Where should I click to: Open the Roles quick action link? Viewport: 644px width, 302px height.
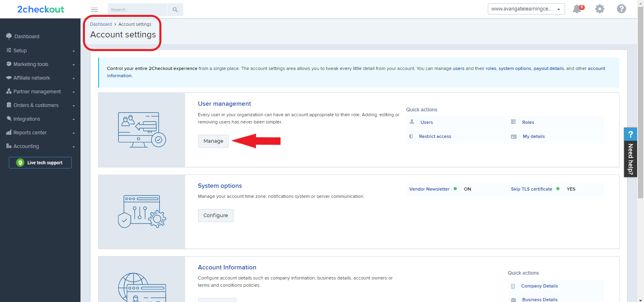click(528, 122)
